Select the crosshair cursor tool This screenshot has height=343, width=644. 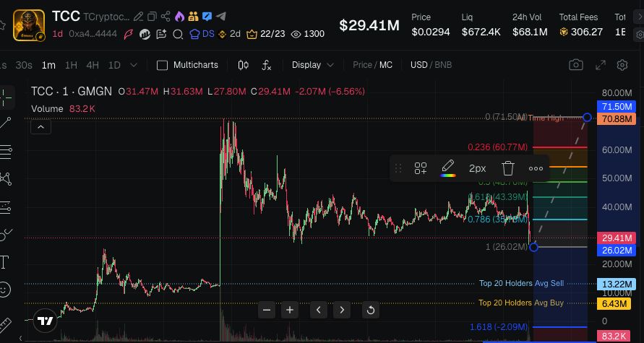coord(5,97)
